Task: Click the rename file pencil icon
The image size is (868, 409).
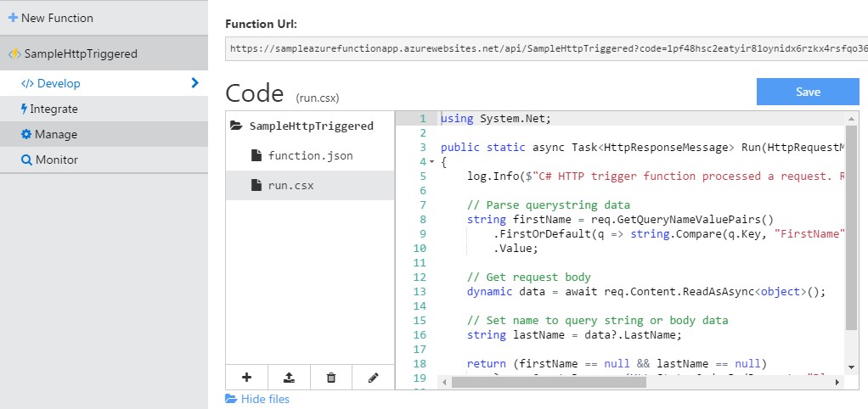Action: pos(373,378)
